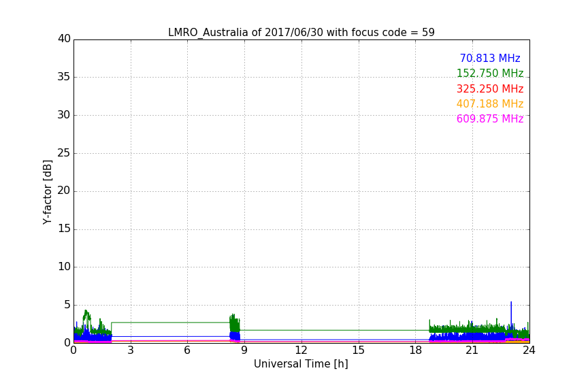The width and height of the screenshot is (588, 392).
Task: Click the Universal Time [h] axis label
Action: coord(301,364)
